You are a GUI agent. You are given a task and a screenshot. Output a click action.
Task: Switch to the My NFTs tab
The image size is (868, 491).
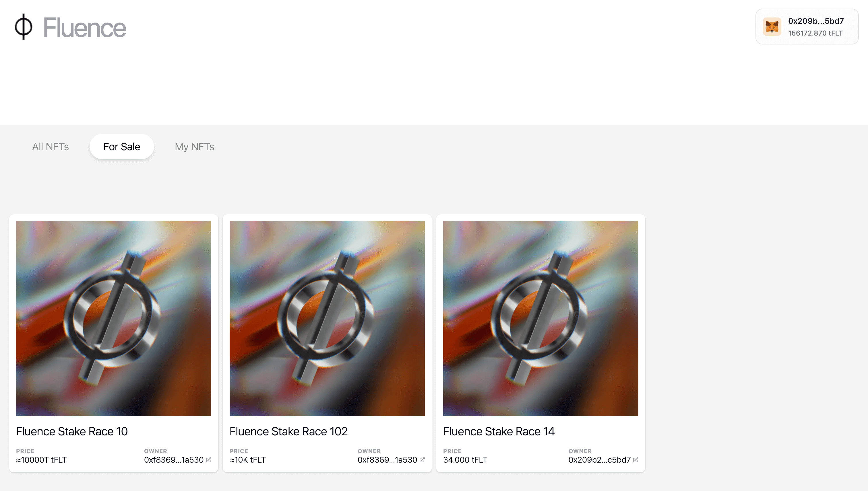pyautogui.click(x=195, y=146)
